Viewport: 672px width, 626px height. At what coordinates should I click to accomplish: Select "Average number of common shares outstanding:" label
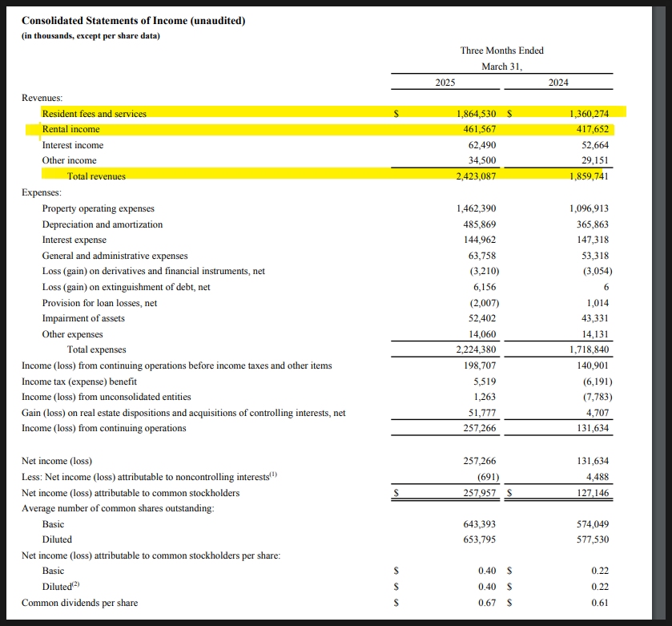point(118,508)
